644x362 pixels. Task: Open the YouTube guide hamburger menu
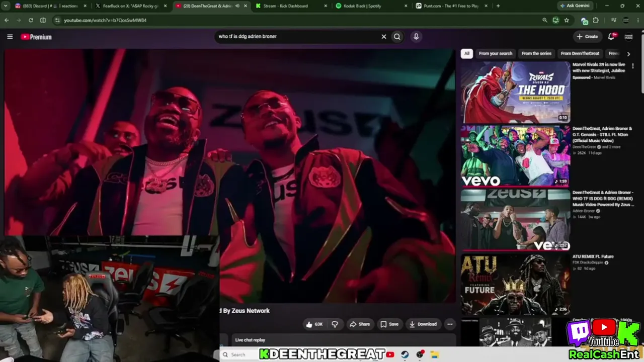click(10, 37)
